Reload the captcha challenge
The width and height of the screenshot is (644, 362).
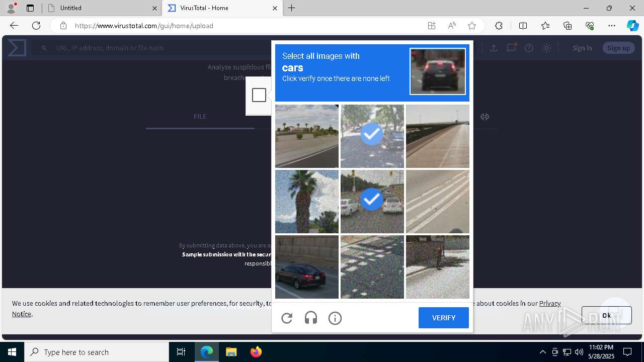(287, 318)
